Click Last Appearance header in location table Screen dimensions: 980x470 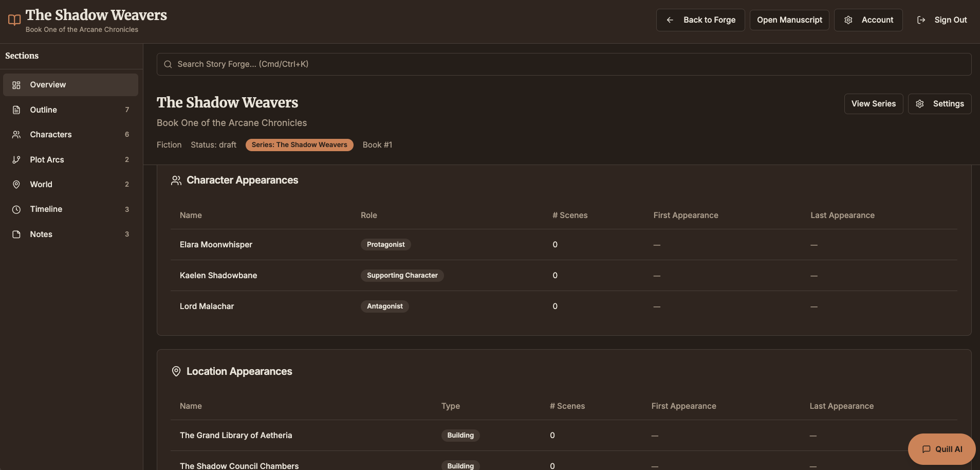coord(842,406)
